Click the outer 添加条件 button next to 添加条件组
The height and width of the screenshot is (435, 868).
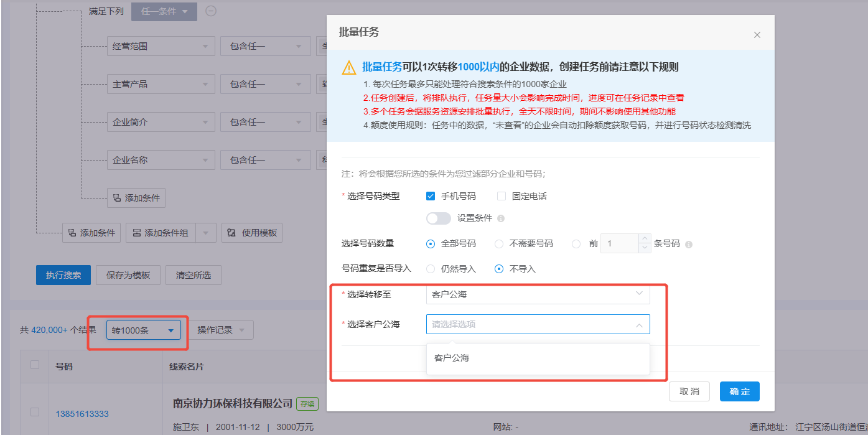click(91, 233)
